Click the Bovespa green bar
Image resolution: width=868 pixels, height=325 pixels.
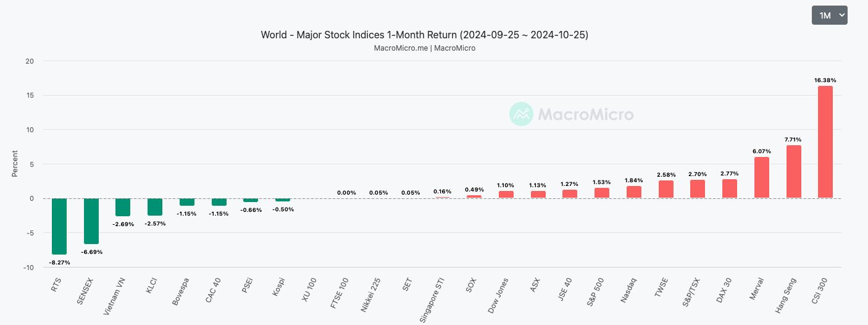187,202
